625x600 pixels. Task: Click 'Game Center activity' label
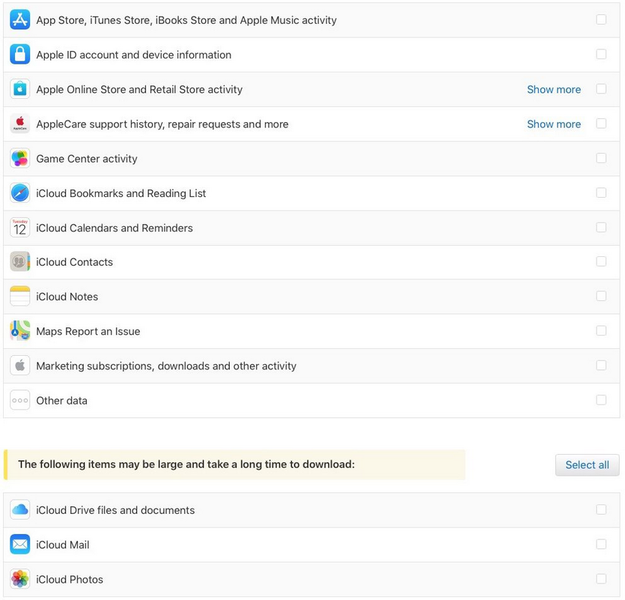tap(86, 159)
